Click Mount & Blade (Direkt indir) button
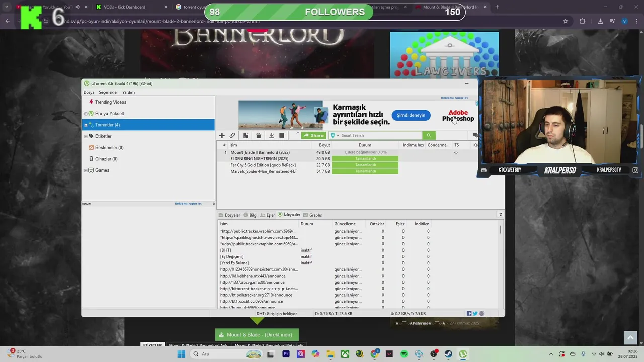Viewport: 644px width, 362px height. [x=257, y=335]
